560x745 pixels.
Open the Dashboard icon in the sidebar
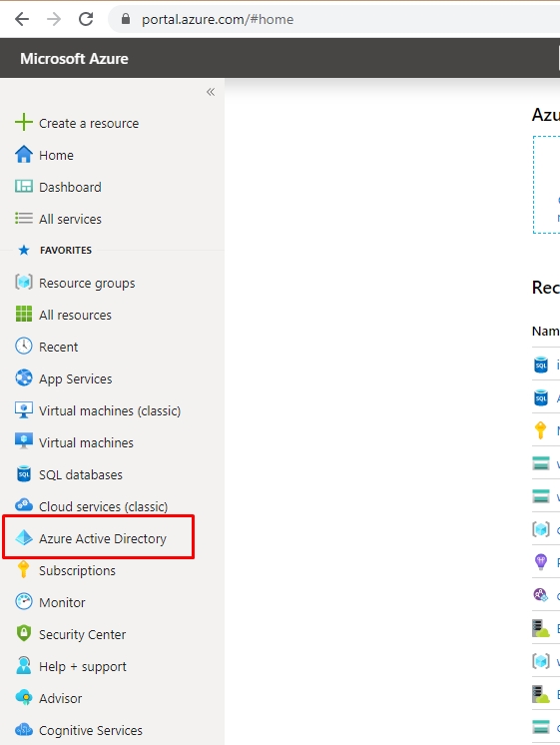pos(23,186)
